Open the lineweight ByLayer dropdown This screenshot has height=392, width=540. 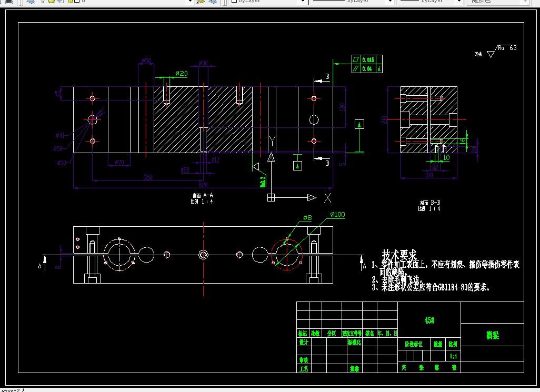coord(459,2)
